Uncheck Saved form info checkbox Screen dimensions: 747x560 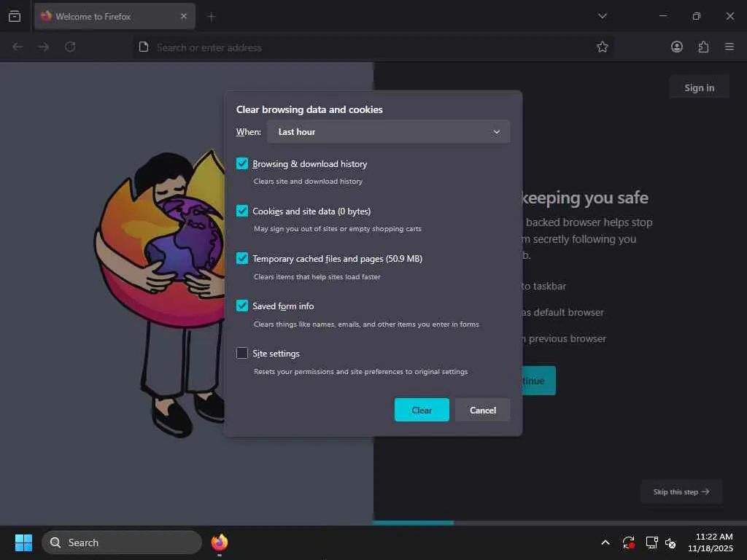[x=242, y=306]
